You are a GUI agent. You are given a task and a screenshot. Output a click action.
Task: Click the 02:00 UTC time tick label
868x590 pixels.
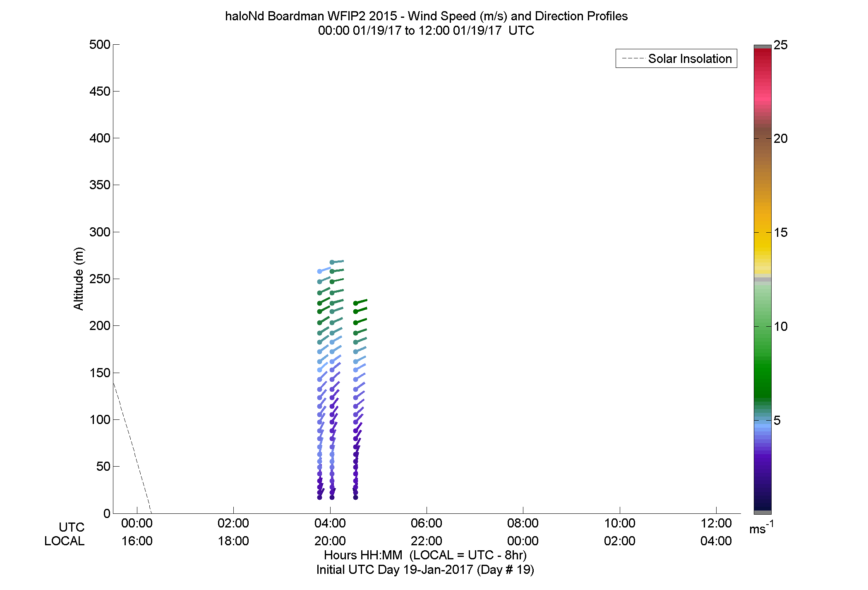tap(233, 523)
